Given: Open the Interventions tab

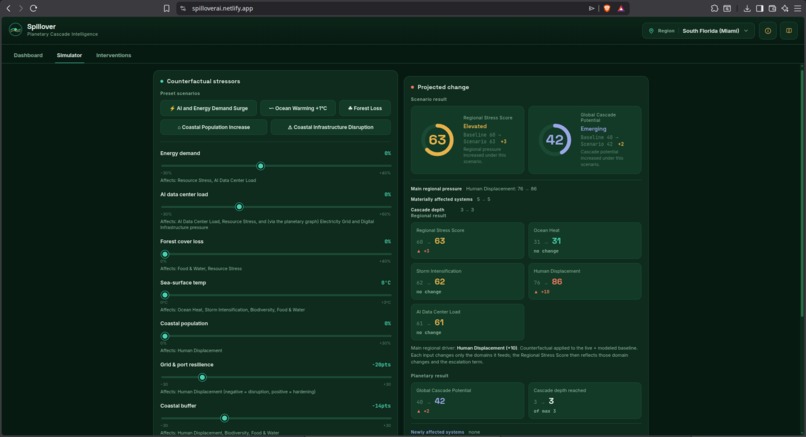Looking at the screenshot, I should [114, 55].
